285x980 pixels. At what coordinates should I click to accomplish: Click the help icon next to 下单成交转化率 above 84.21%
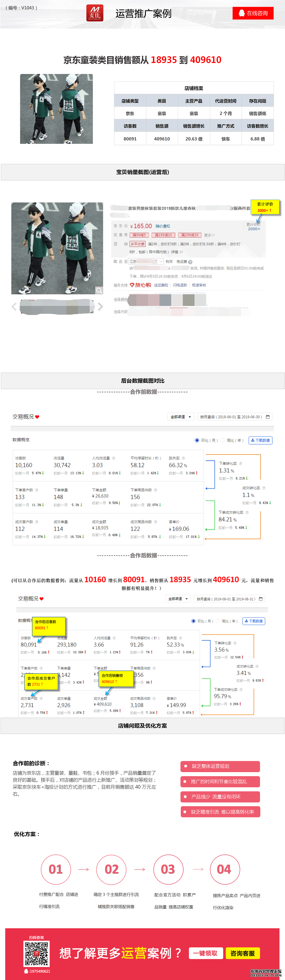pyautogui.click(x=247, y=513)
